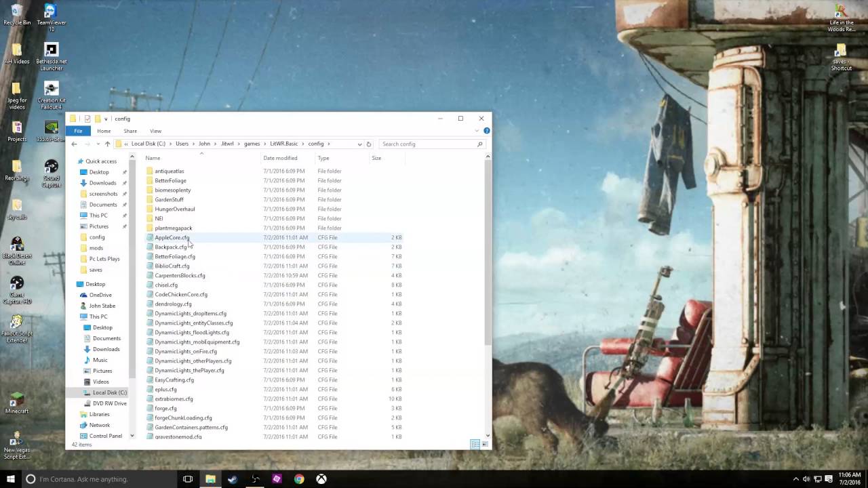Select Creation Kit Fallout 4 desktop icon

click(x=51, y=96)
